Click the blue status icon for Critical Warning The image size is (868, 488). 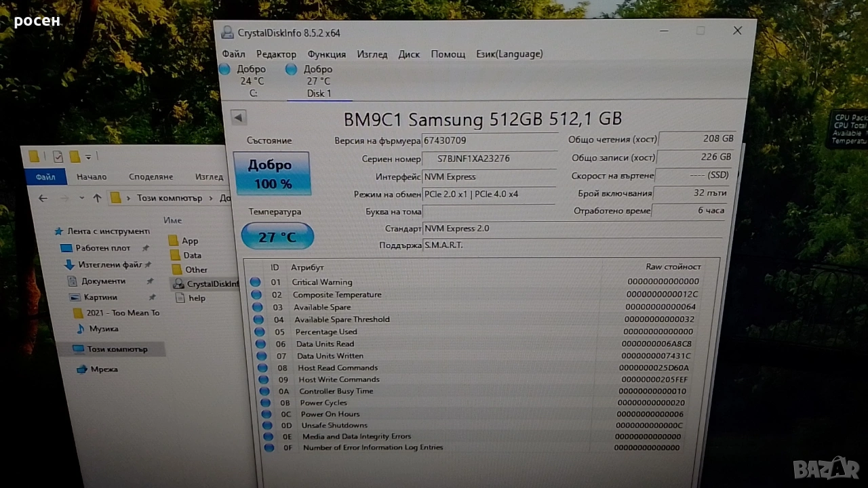(x=255, y=282)
